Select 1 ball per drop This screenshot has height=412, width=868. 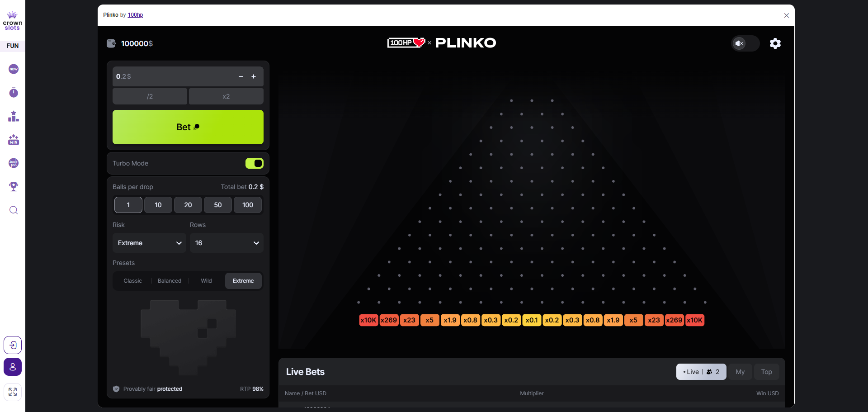[128, 205]
